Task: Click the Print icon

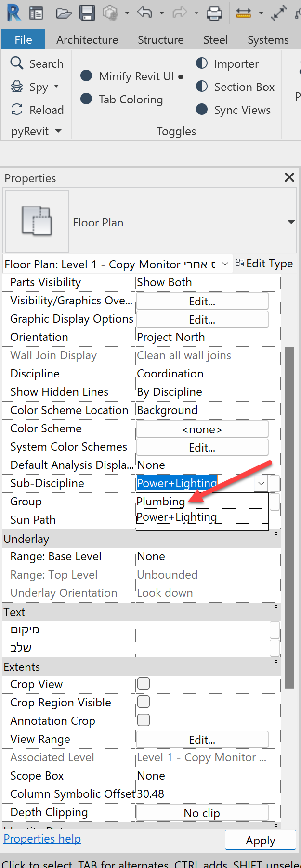Action: 214,13
